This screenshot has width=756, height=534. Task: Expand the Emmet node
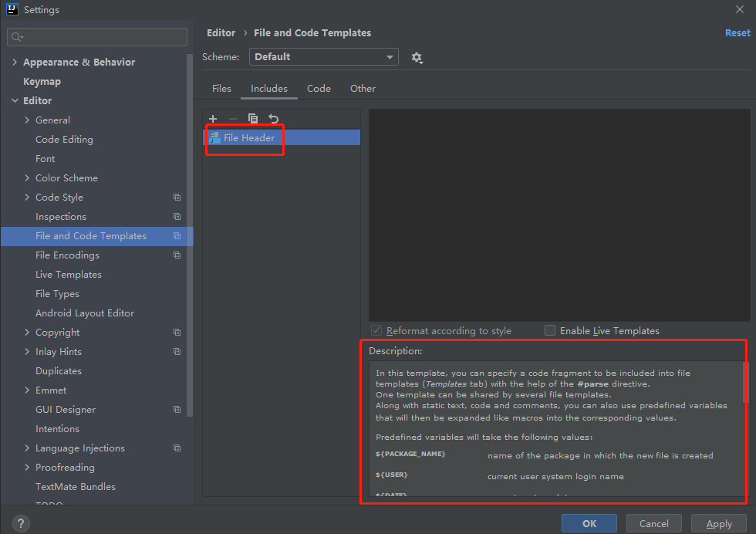pyautogui.click(x=27, y=390)
